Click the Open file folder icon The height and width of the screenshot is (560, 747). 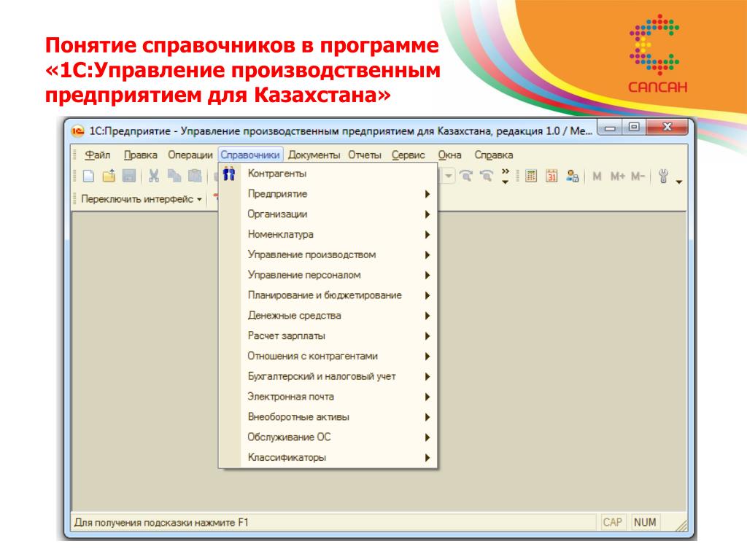[x=109, y=176]
